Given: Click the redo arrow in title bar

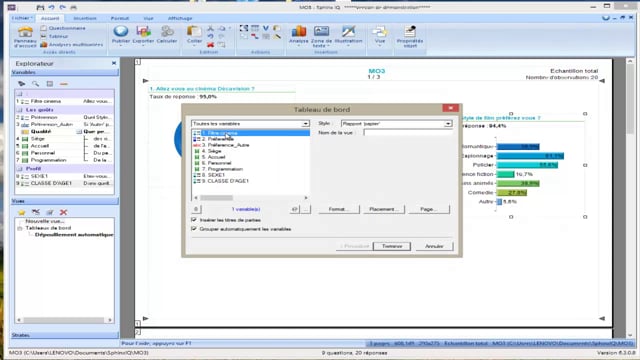Looking at the screenshot, I should click(62, 7).
